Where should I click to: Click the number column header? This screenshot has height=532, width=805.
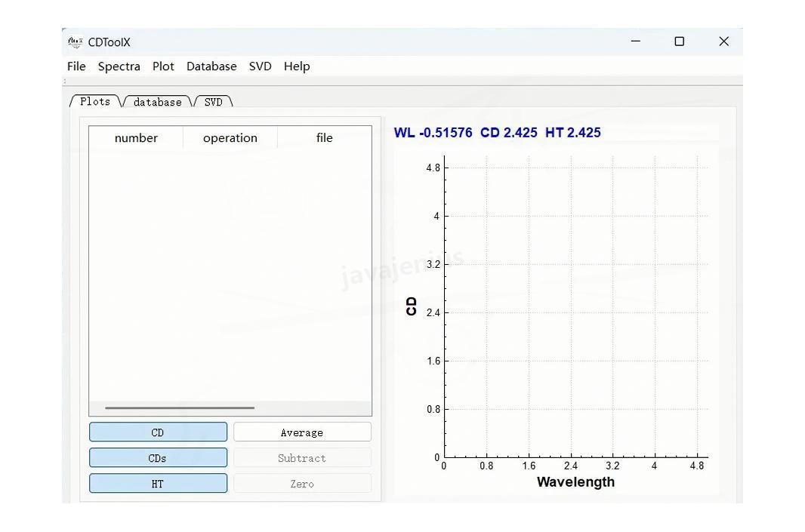(x=136, y=137)
